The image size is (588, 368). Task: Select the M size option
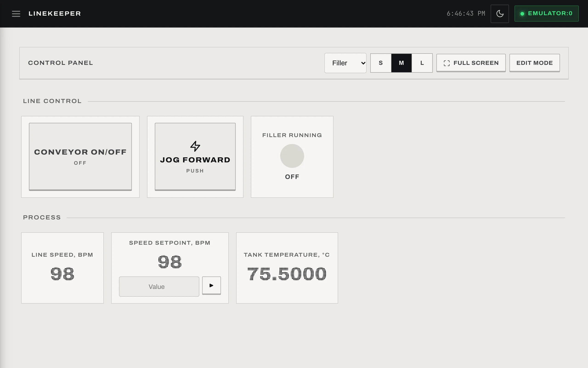point(401,63)
